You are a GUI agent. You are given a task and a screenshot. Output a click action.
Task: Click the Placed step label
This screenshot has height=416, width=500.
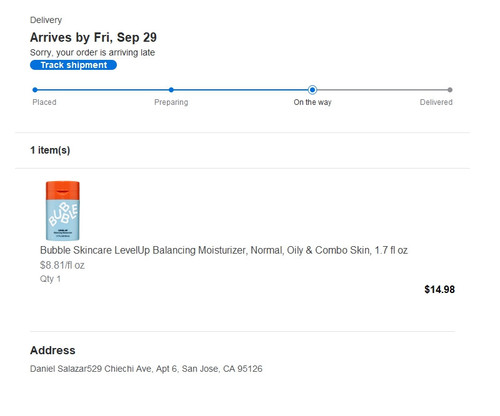tap(44, 102)
